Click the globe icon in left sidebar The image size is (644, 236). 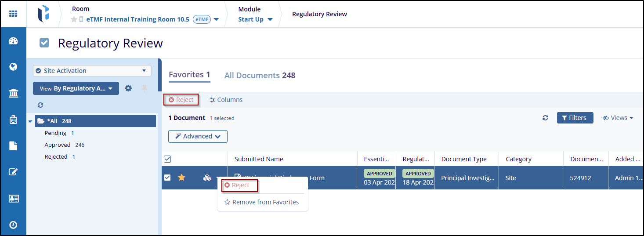click(x=13, y=67)
